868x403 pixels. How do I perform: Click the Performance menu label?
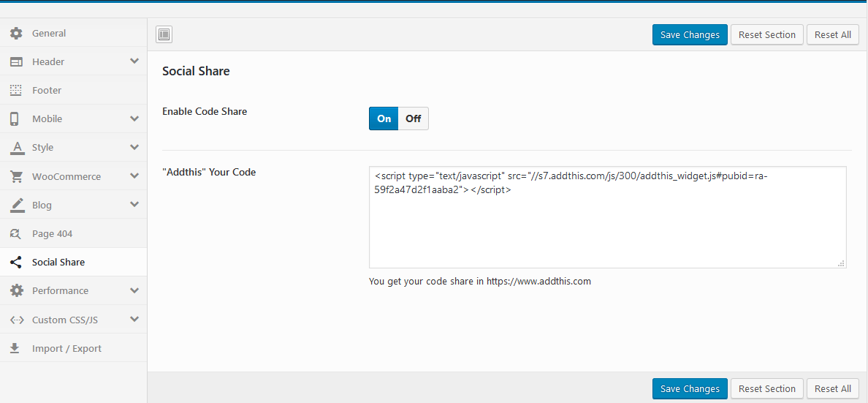60,291
